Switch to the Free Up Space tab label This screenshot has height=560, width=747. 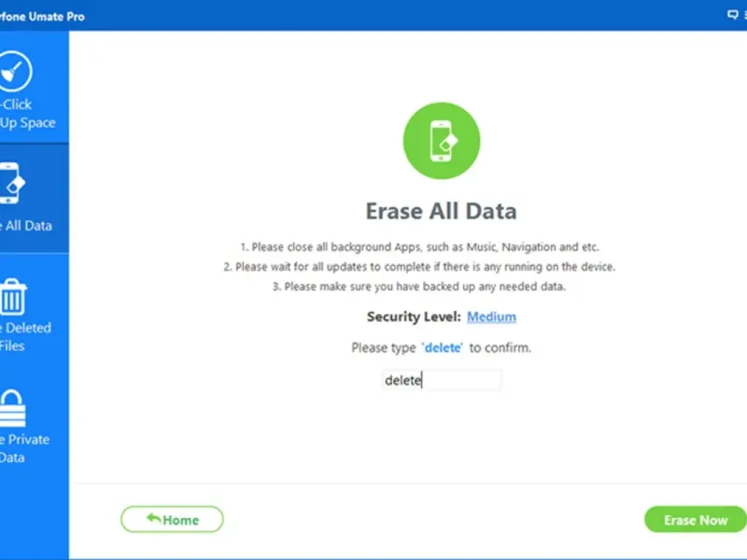pyautogui.click(x=28, y=114)
